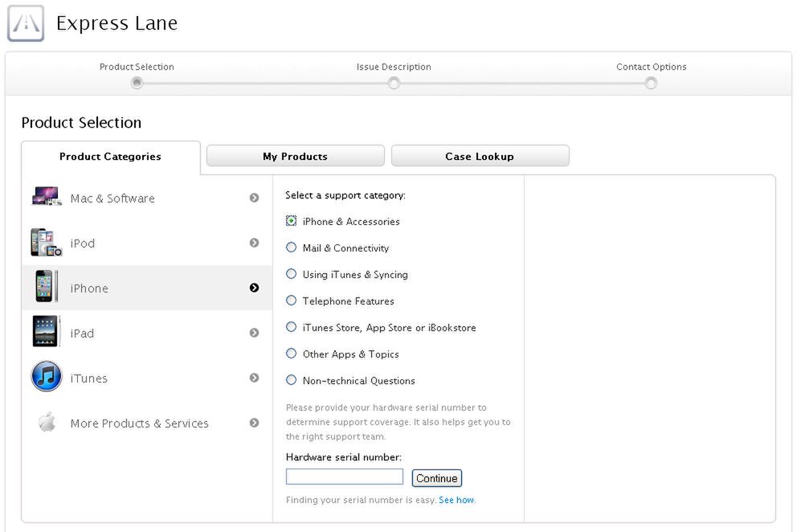Click the iPod devices icon
This screenshot has height=532, width=797.
pyautogui.click(x=45, y=242)
